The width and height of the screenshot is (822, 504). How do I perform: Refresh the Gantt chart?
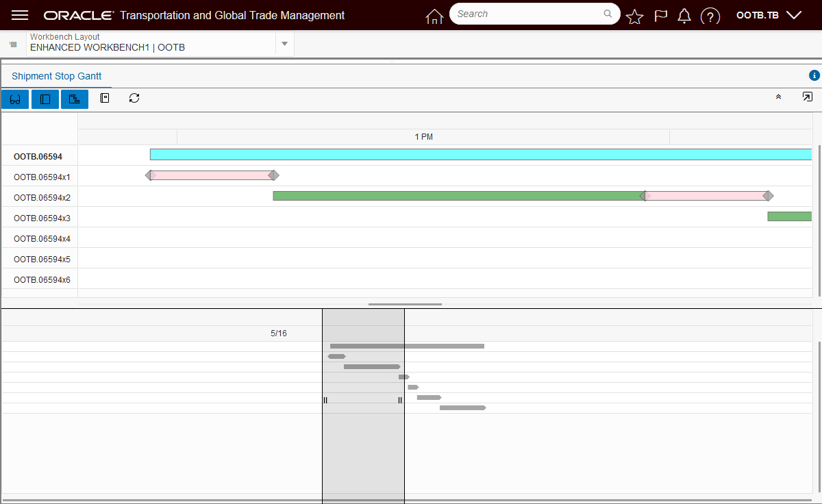134,99
